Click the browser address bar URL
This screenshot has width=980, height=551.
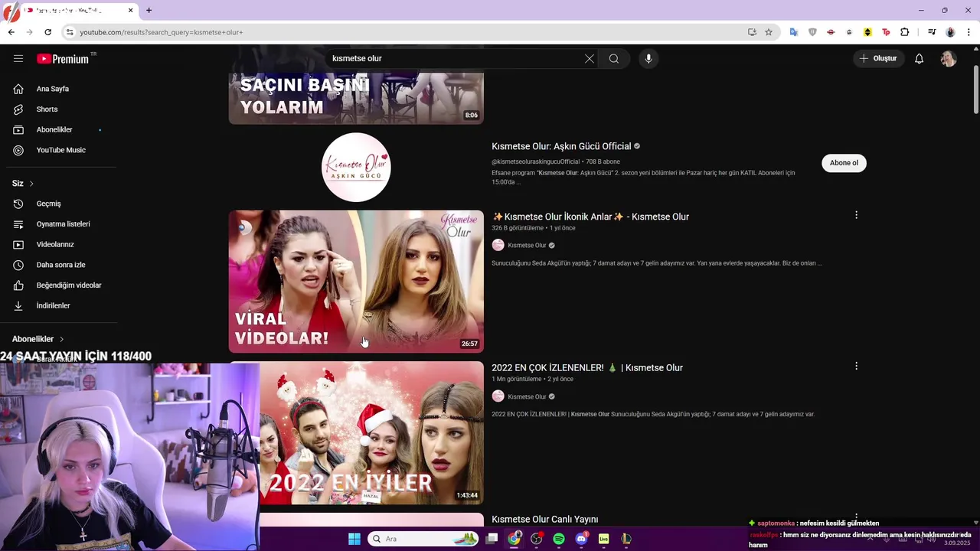coord(161,32)
